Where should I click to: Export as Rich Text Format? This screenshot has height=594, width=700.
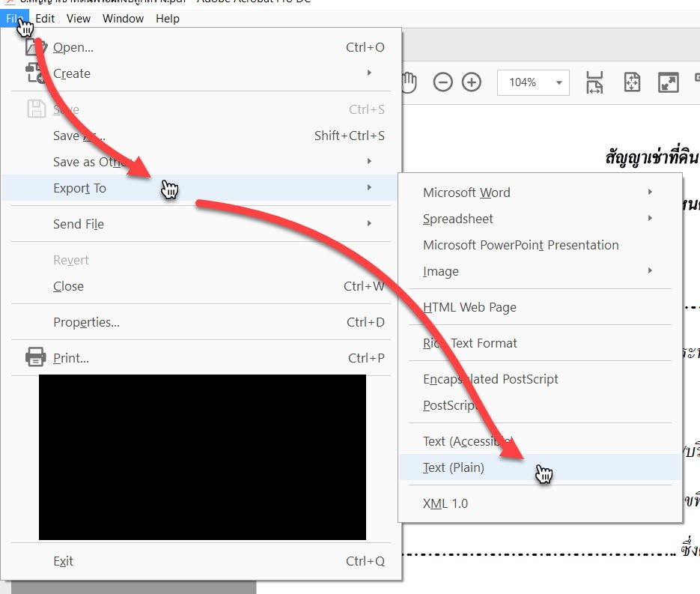click(541, 343)
